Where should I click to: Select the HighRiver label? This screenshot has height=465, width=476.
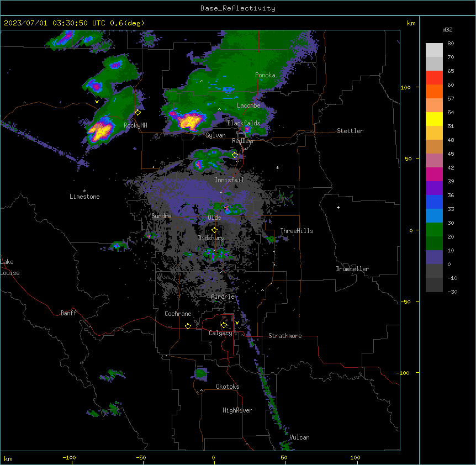237,410
